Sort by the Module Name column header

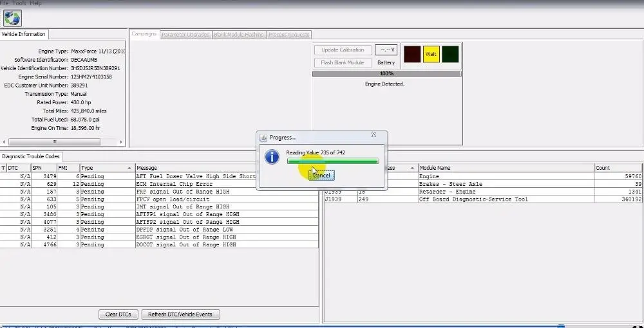click(x=506, y=168)
